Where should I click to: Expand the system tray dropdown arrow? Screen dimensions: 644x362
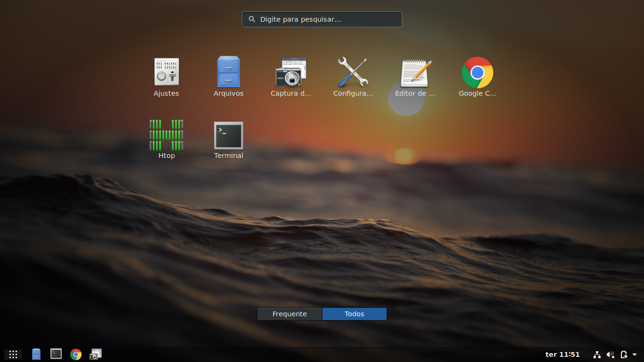[635, 354]
